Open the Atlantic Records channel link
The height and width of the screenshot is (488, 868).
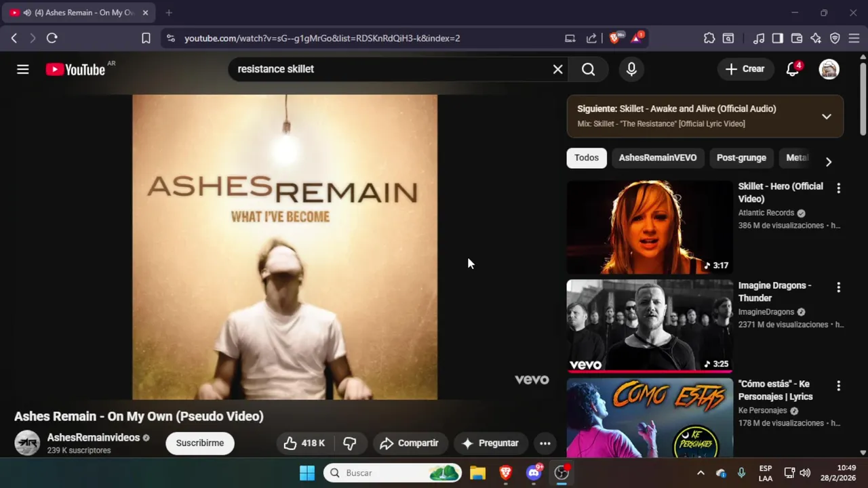coord(766,213)
